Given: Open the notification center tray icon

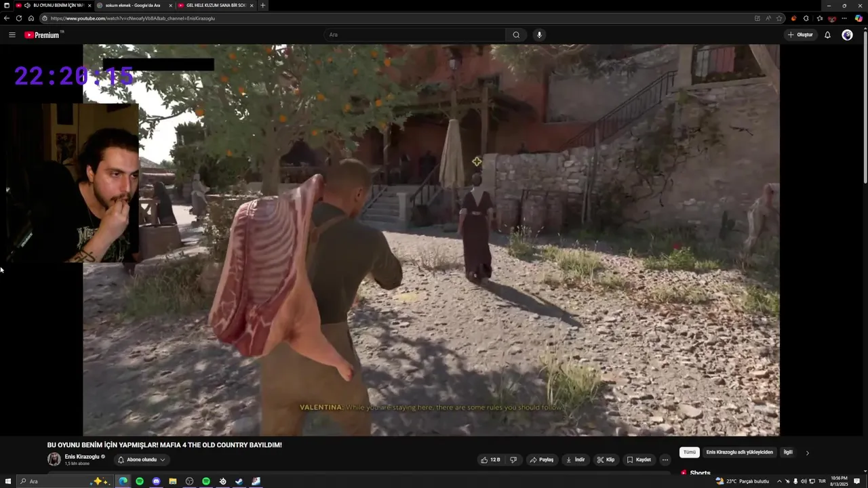Looking at the screenshot, I should point(858,481).
